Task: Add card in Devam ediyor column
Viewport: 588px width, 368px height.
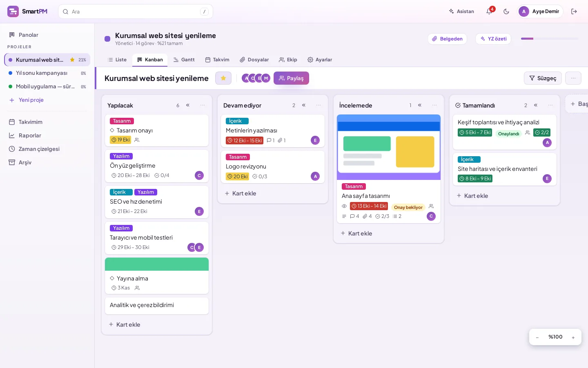Action: point(273,193)
